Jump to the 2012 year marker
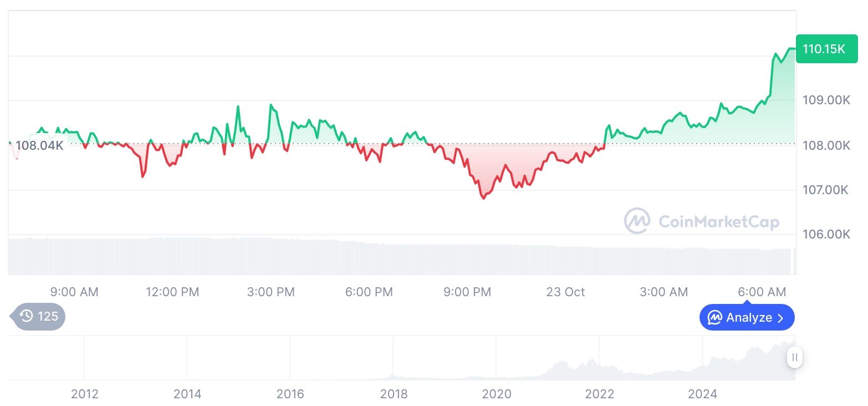Viewport: 868px width, 406px height. coord(85,394)
